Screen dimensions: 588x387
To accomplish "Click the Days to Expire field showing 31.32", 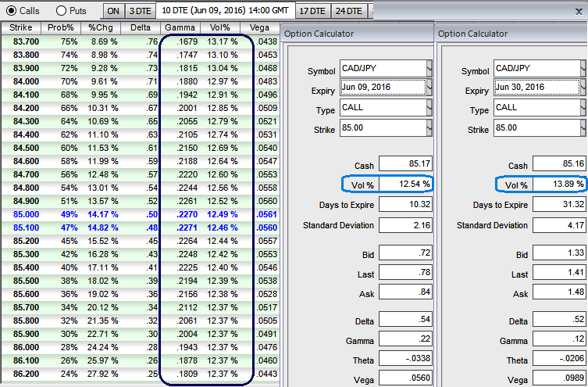I will point(559,205).
